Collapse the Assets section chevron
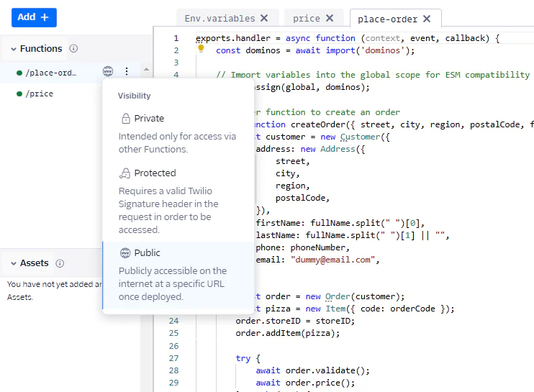 [x=14, y=263]
